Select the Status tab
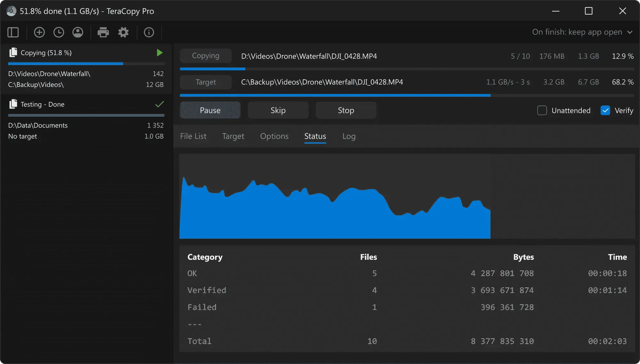Image resolution: width=640 pixels, height=364 pixels. [x=315, y=136]
